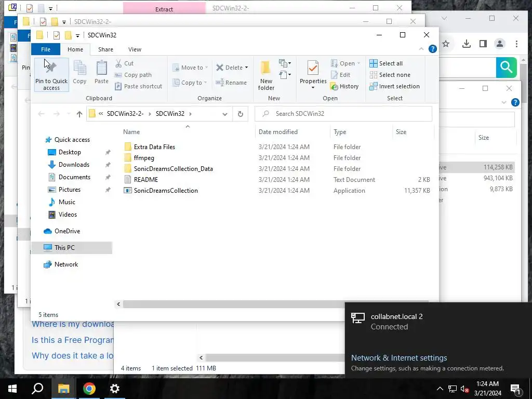
Task: Open File Explorer from taskbar
Action: pos(63,389)
